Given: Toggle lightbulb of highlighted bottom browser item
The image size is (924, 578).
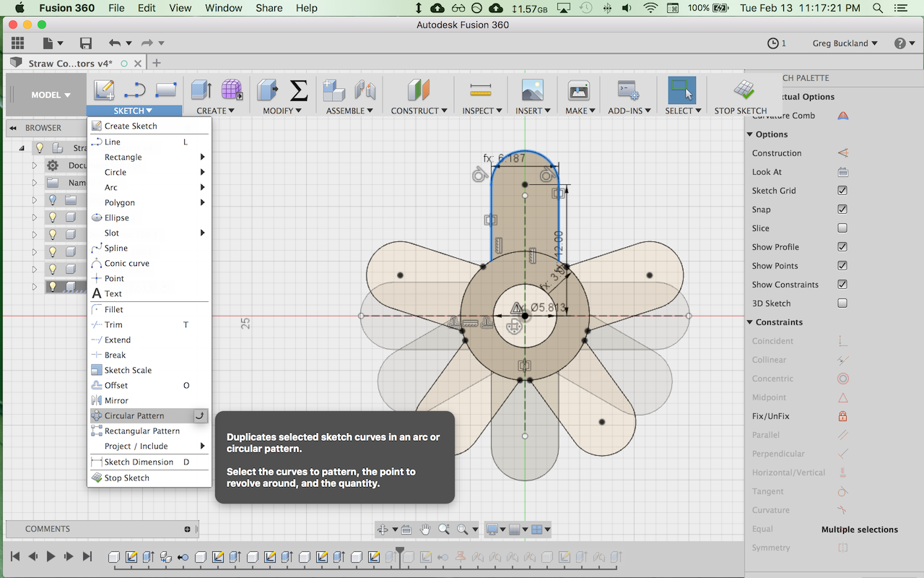Looking at the screenshot, I should 53,287.
